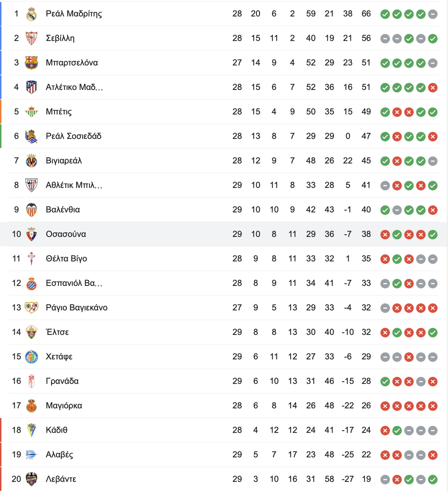This screenshot has height=492, width=448.
Task: Click Ράγιο Βαγιεκάνο team name
Action: point(77,308)
